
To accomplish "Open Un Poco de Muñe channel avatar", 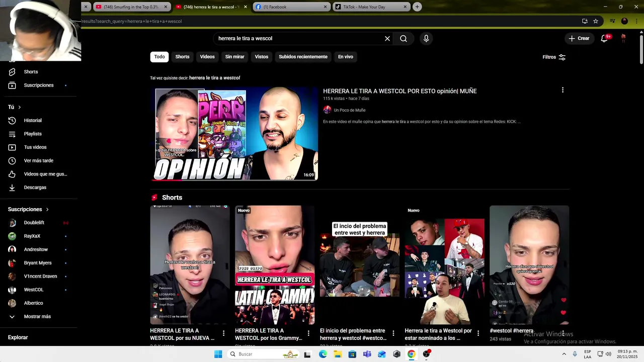I will click(x=327, y=110).
